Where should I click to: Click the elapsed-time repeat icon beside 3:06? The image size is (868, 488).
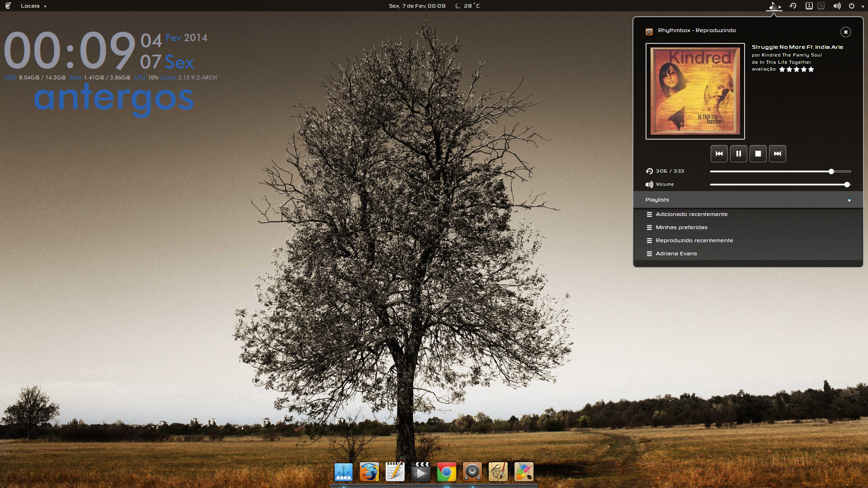(x=650, y=171)
